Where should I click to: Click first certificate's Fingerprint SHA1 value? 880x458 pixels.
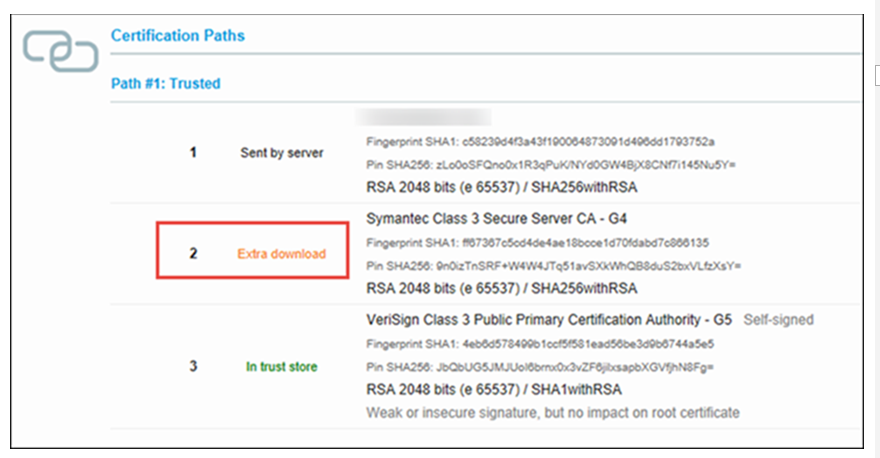[x=588, y=142]
